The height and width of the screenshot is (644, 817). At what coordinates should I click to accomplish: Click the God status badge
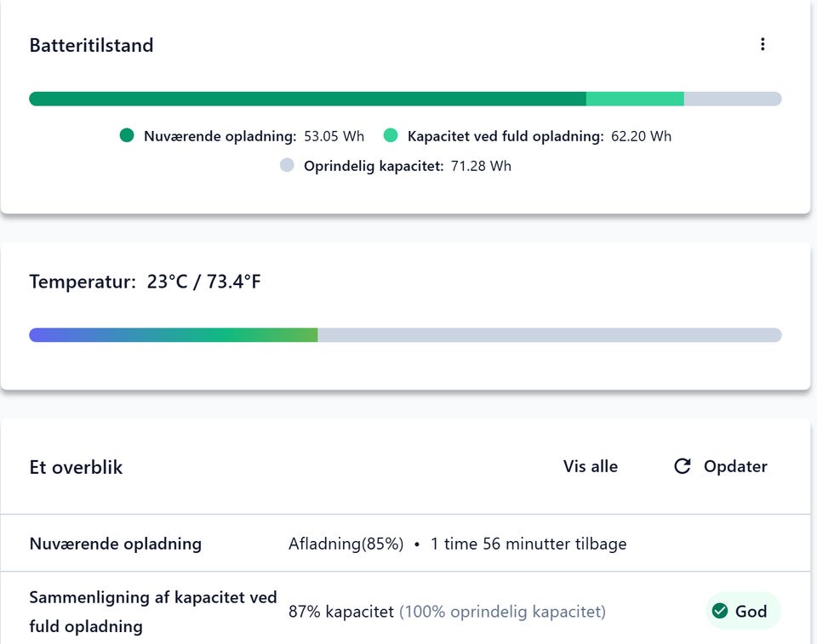coord(744,611)
